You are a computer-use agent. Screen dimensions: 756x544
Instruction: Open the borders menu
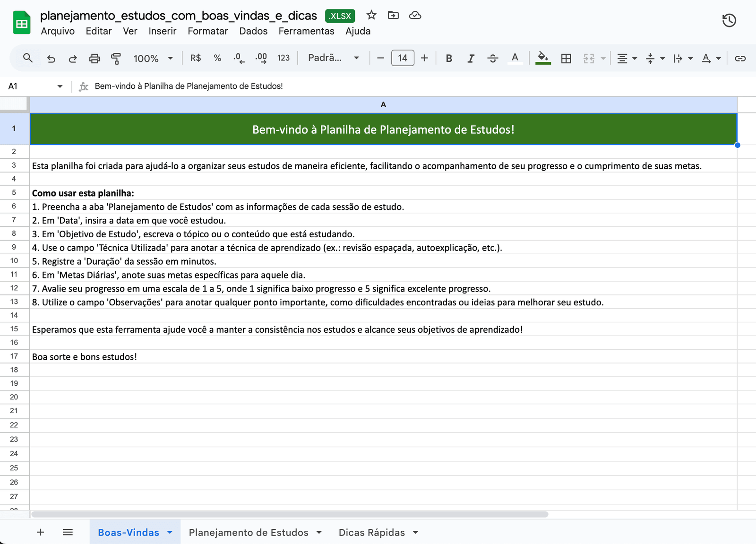click(566, 58)
